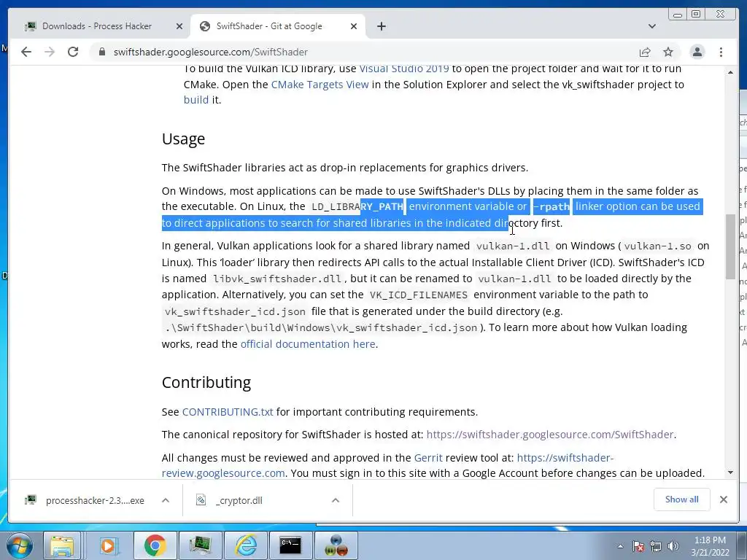Image resolution: width=747 pixels, height=560 pixels.
Task: Open Process Hacker taskbar icon
Action: (200, 545)
